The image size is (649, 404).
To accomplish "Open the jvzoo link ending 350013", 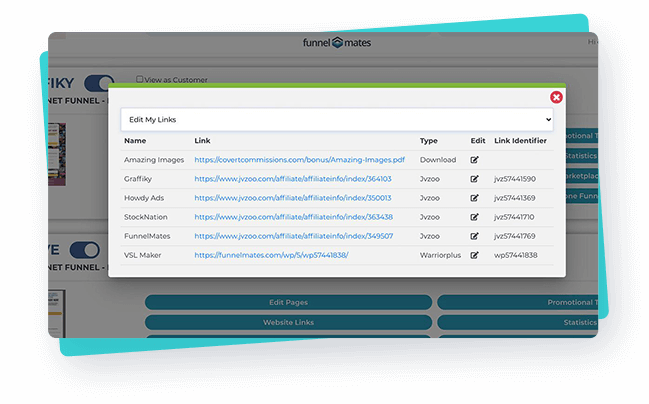I will coord(293,198).
